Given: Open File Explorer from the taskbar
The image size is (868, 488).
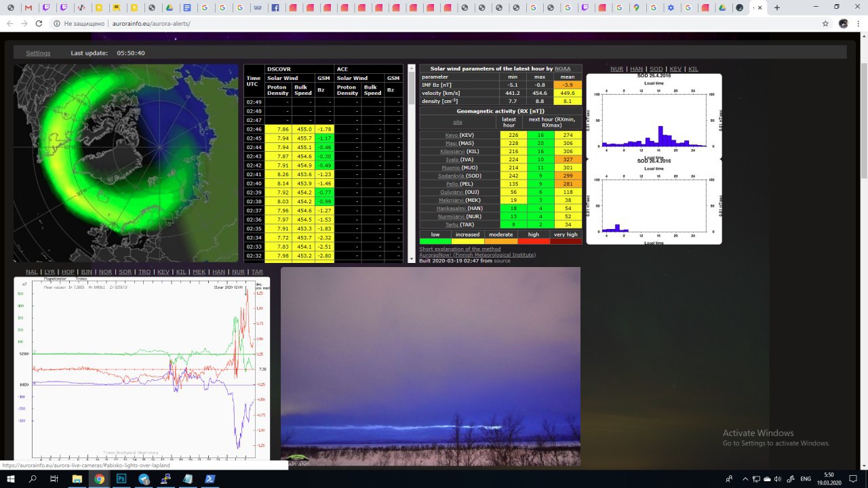Looking at the screenshot, I should tap(77, 479).
